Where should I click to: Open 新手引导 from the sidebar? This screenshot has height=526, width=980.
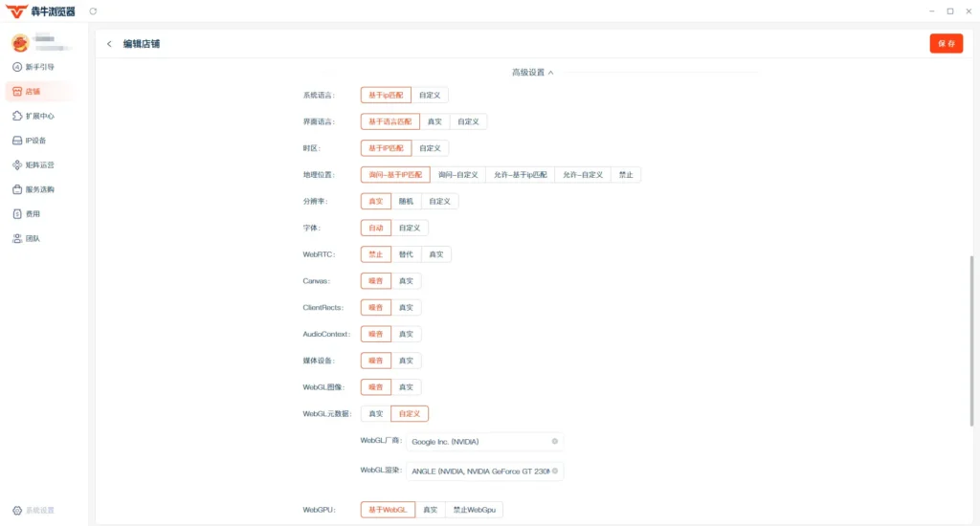pos(33,67)
